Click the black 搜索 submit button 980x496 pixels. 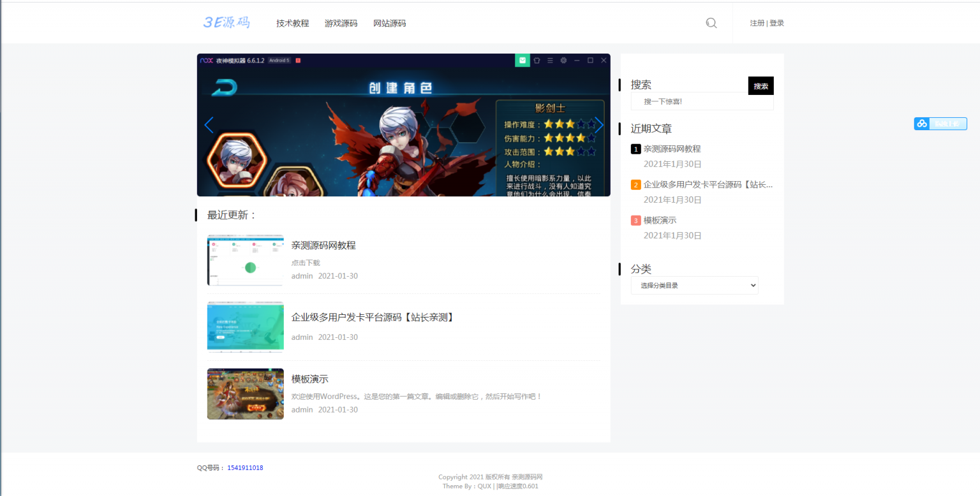(x=761, y=85)
